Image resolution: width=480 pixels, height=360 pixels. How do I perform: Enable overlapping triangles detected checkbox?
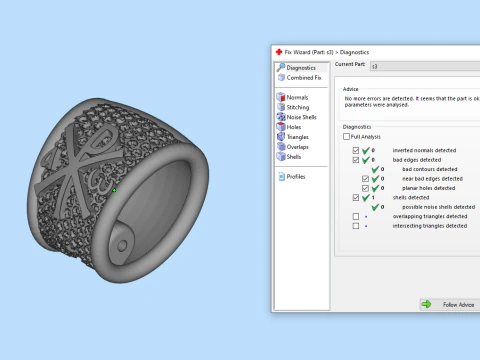click(356, 216)
